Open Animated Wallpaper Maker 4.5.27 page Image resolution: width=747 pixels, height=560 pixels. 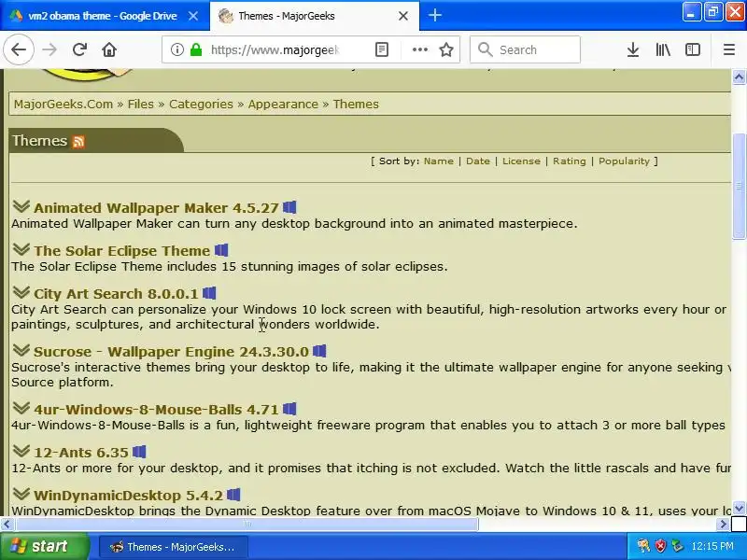pyautogui.click(x=156, y=208)
